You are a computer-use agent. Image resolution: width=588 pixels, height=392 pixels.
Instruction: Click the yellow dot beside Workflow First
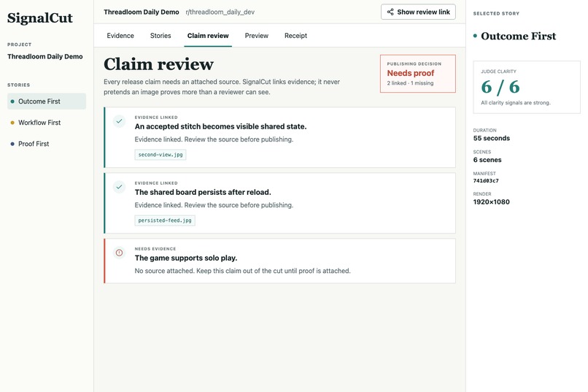12,123
